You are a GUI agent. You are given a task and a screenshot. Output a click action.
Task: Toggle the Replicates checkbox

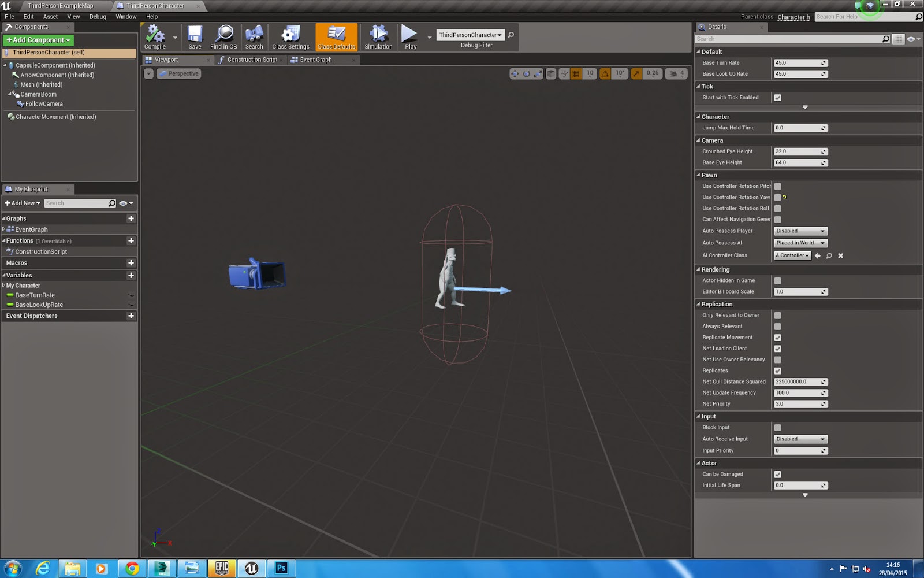(778, 370)
